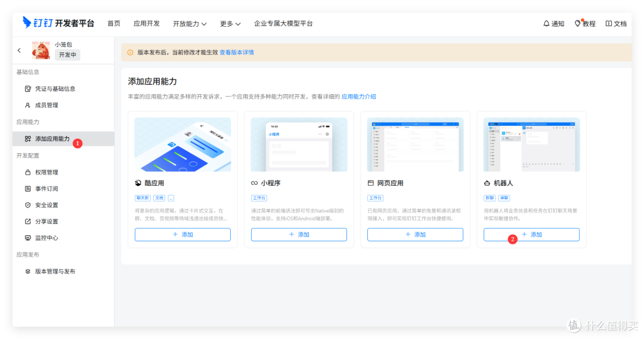Expand the 开放能力 dropdown
The width and height of the screenshot is (644, 339).
(190, 24)
